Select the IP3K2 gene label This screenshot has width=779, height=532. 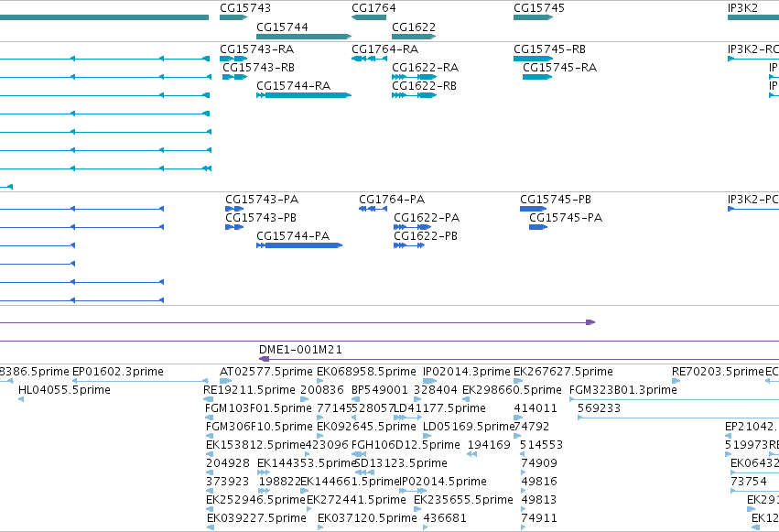(x=742, y=8)
